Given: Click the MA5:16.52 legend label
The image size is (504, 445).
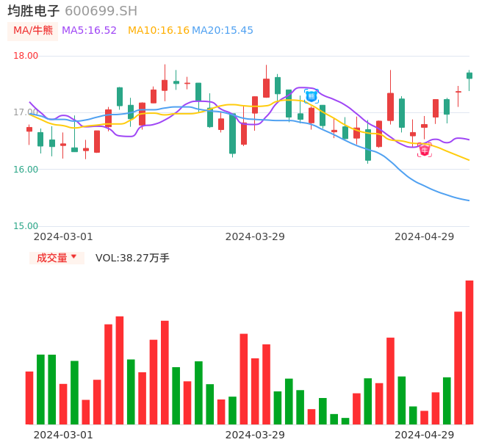Looking at the screenshot, I should point(89,31).
